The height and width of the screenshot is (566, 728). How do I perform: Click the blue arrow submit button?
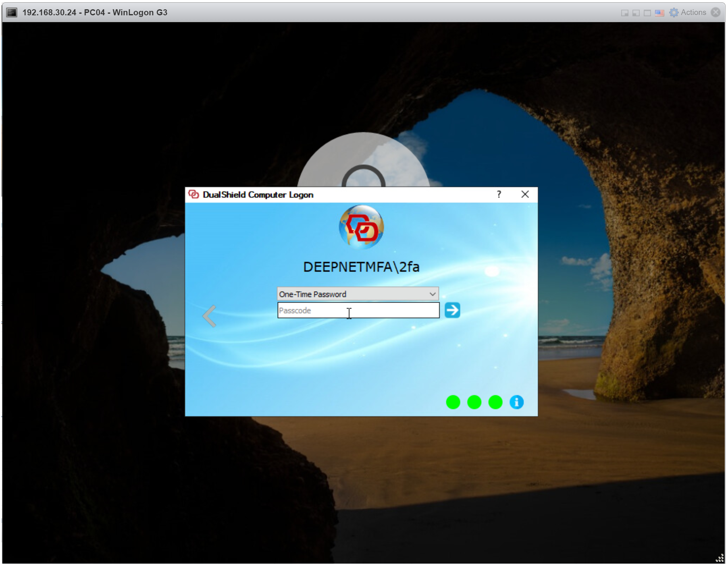452,310
